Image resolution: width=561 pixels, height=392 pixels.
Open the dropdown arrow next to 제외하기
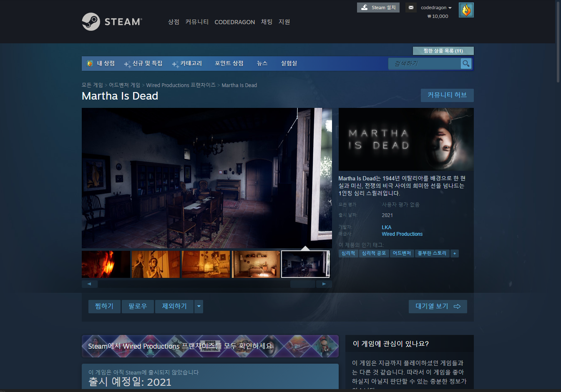(199, 306)
